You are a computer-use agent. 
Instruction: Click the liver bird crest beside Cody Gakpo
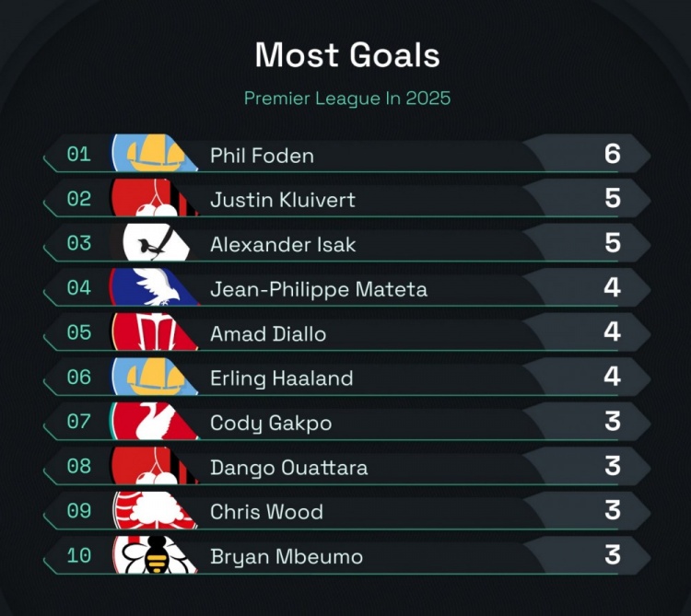click(151, 422)
